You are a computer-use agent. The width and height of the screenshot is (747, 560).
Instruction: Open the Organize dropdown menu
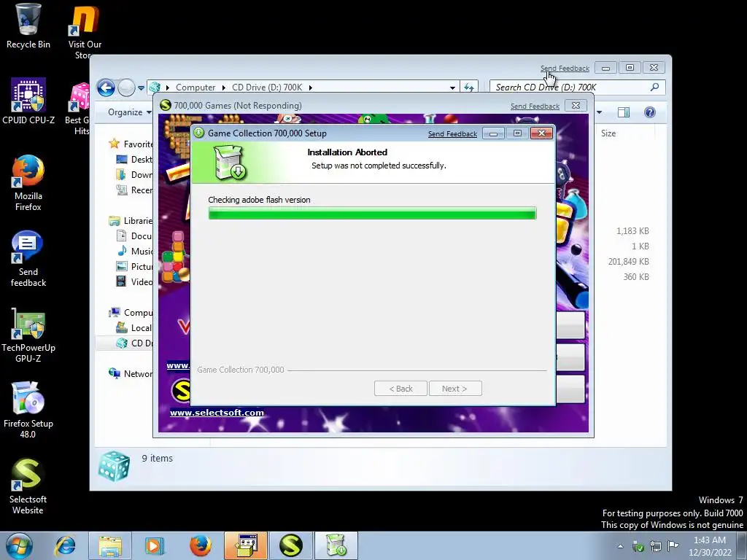point(130,112)
